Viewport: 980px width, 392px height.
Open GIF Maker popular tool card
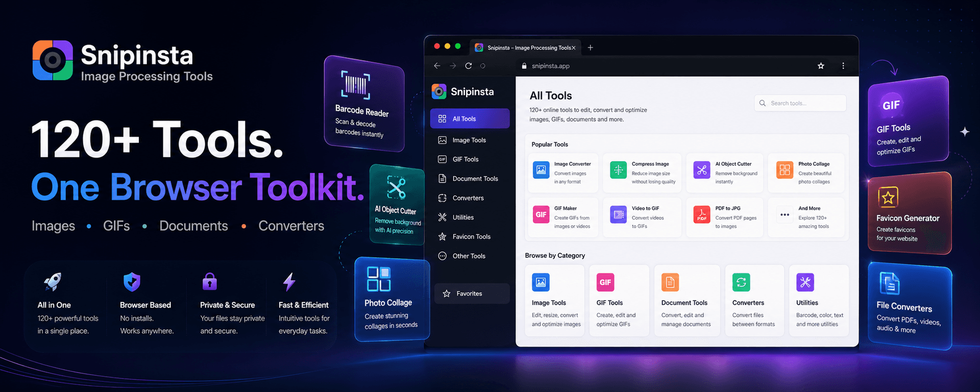[x=562, y=217]
